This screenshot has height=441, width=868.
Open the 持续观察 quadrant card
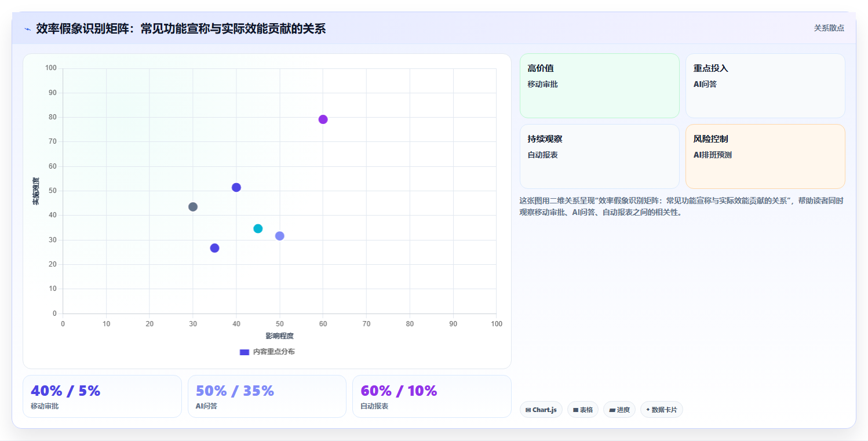[600, 156]
